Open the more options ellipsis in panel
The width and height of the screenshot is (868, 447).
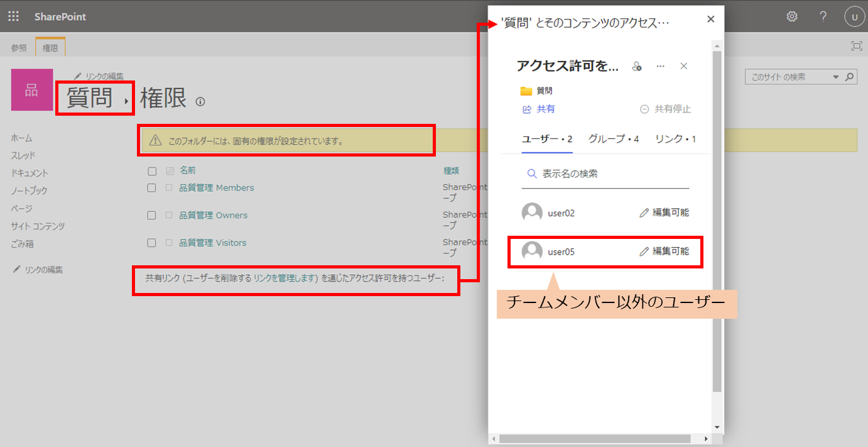pyautogui.click(x=660, y=66)
